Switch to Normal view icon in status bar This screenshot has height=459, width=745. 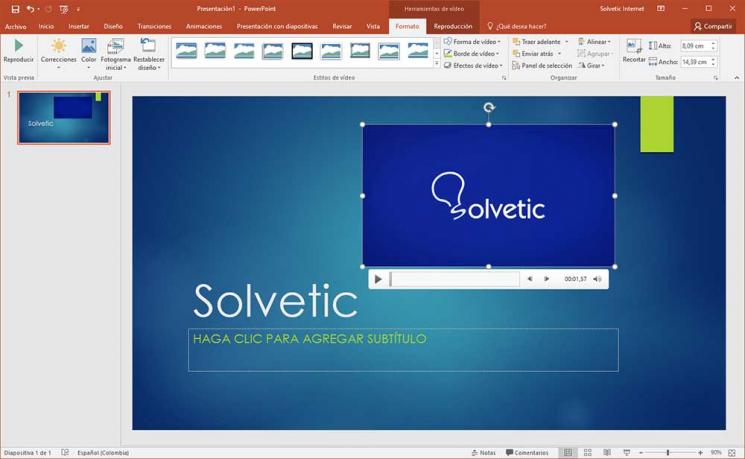pos(568,453)
